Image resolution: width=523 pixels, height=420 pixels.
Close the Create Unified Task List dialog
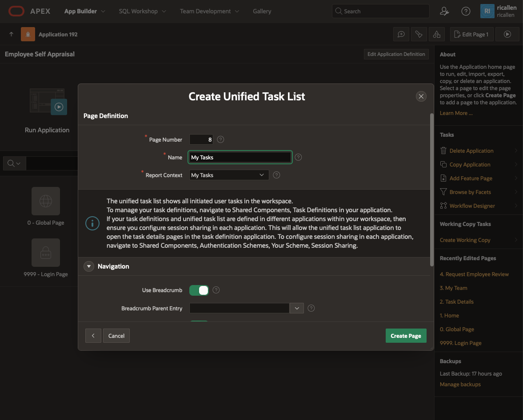421,96
